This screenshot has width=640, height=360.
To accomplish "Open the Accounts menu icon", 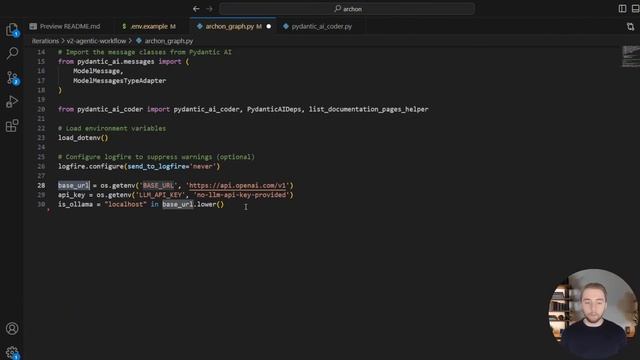I will pyautogui.click(x=12, y=329).
